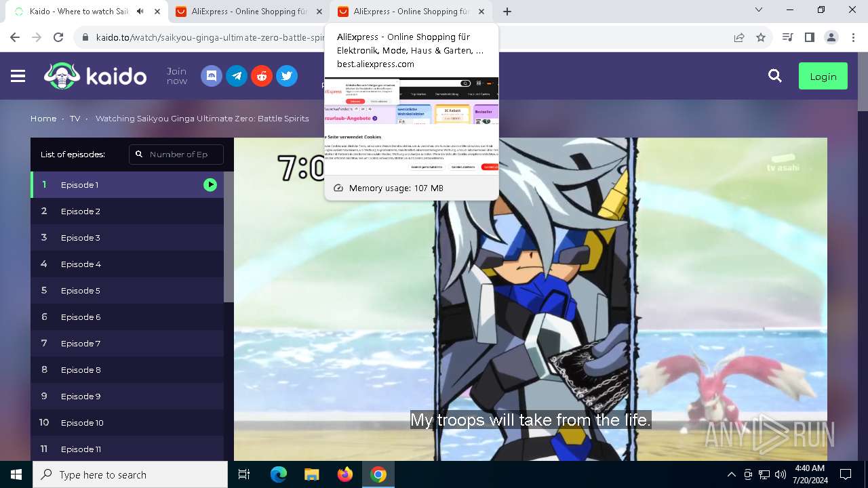
Task: Open the Discord join link
Action: (212, 76)
